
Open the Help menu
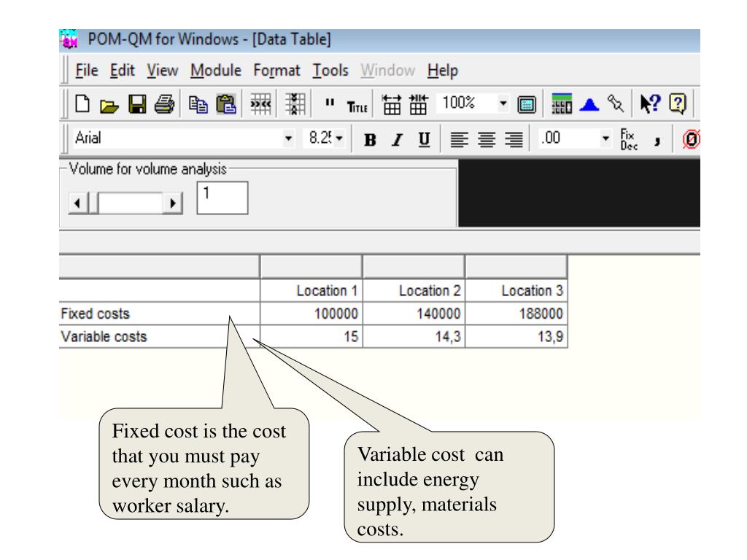[x=443, y=71]
